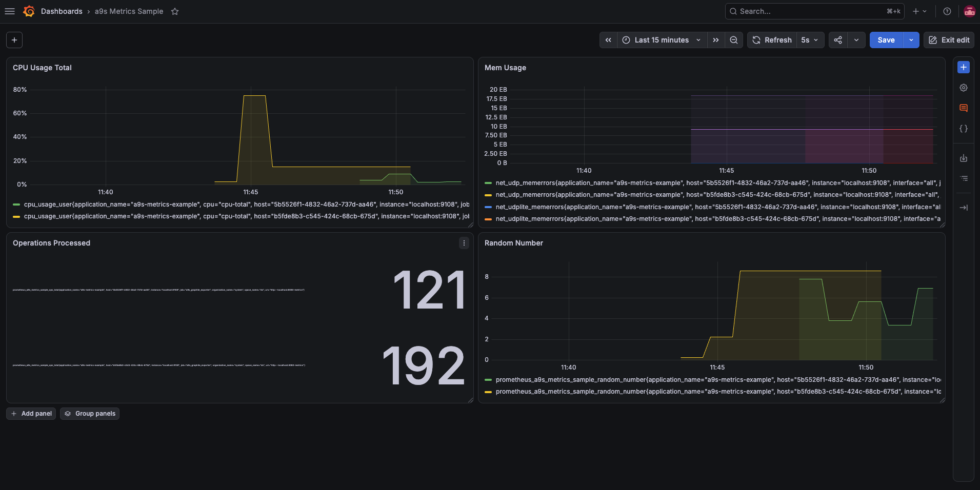
Task: Shift time range forward
Action: click(x=716, y=40)
